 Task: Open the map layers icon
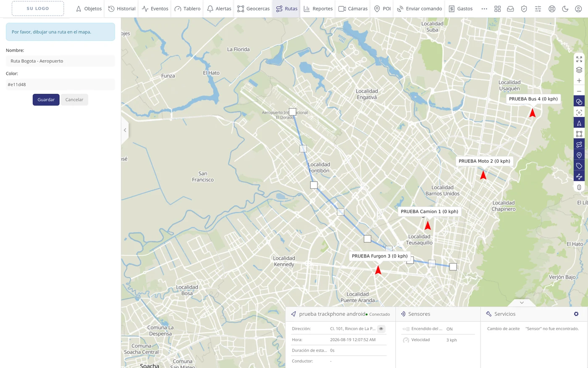(x=579, y=70)
